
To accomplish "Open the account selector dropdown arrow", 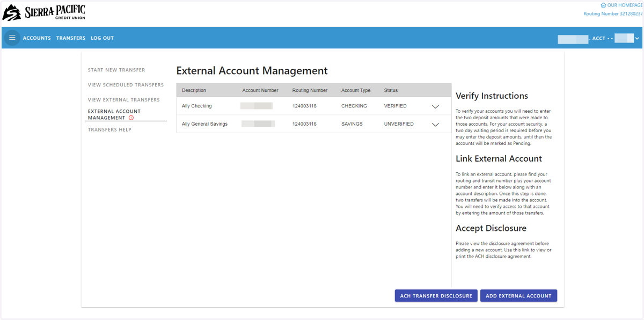I will click(x=637, y=39).
